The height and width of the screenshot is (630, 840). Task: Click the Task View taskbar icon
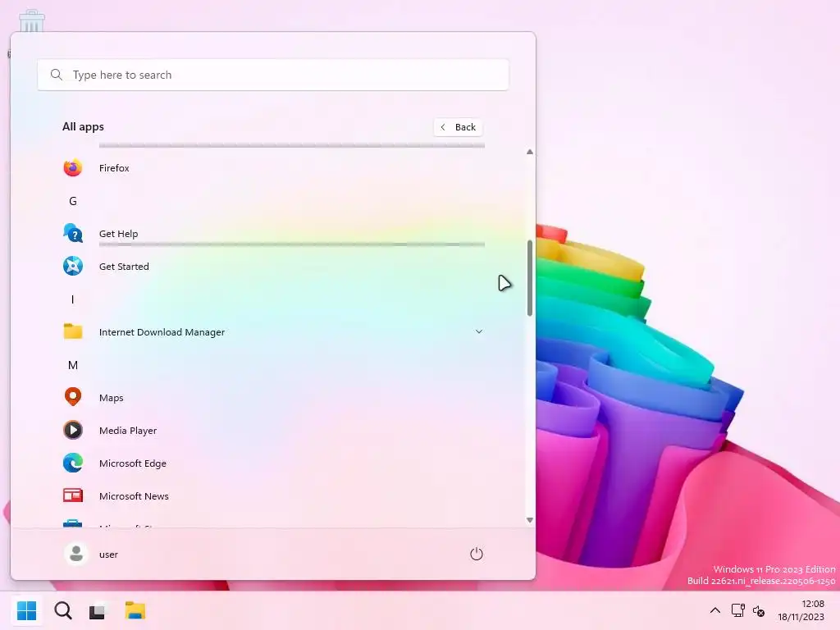click(x=97, y=611)
